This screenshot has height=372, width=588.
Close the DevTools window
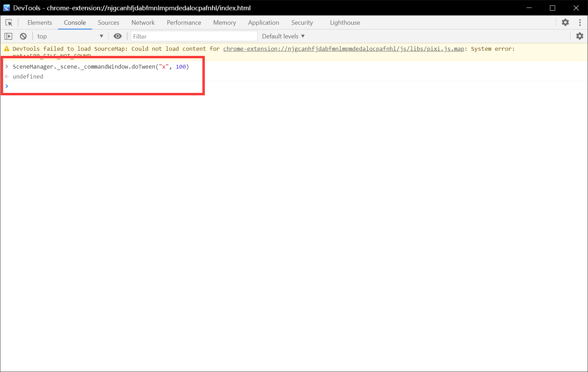(576, 8)
